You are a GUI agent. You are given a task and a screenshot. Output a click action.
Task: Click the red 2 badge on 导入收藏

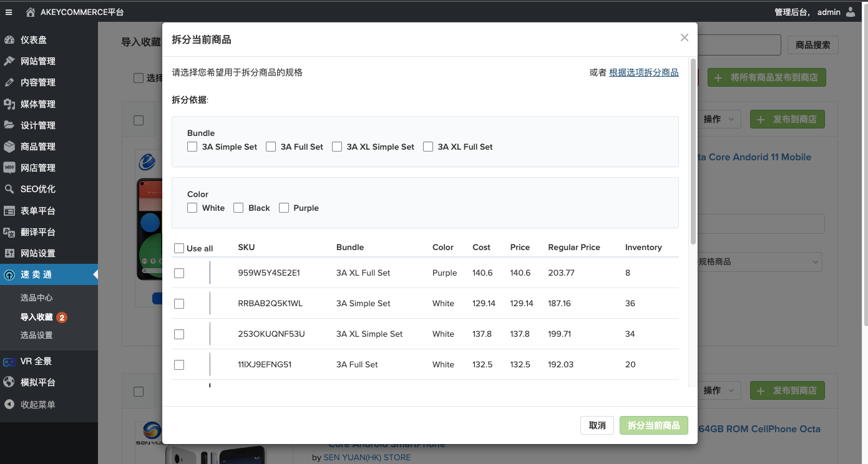[x=62, y=317]
